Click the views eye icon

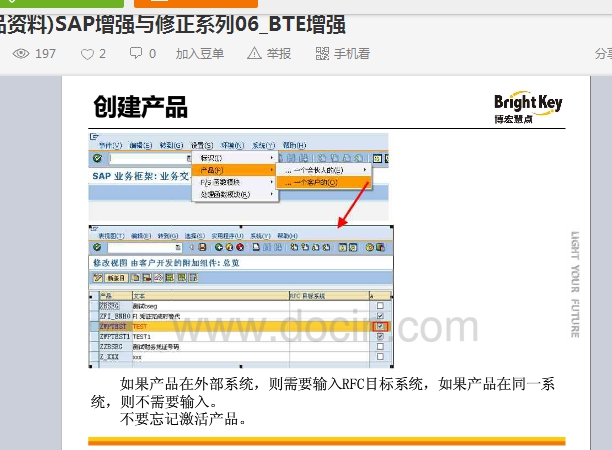(x=22, y=54)
